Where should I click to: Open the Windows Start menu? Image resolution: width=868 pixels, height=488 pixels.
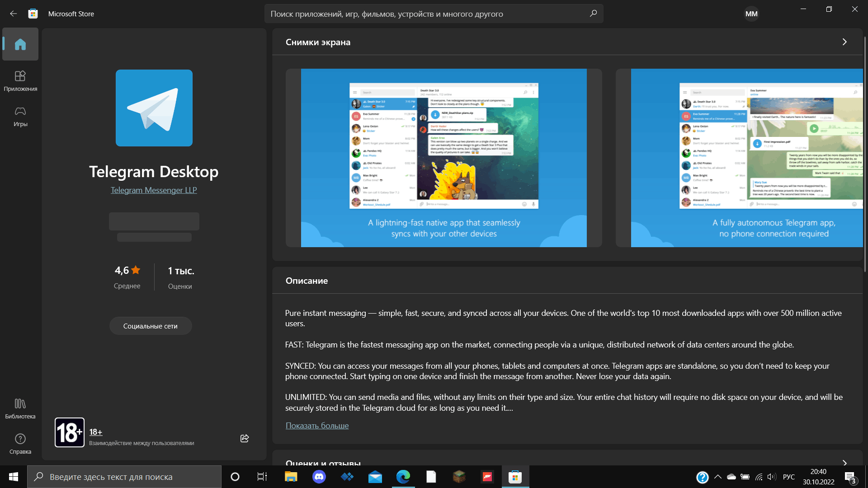pos(14,477)
